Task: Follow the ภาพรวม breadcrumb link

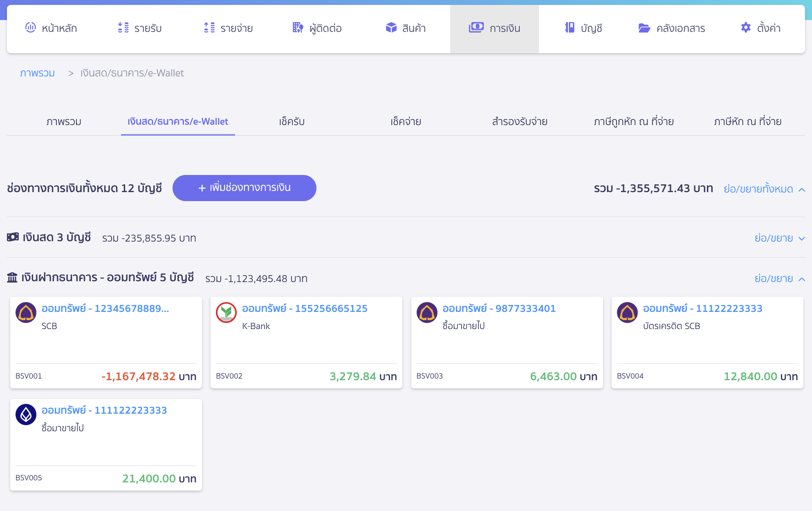Action: coord(37,73)
